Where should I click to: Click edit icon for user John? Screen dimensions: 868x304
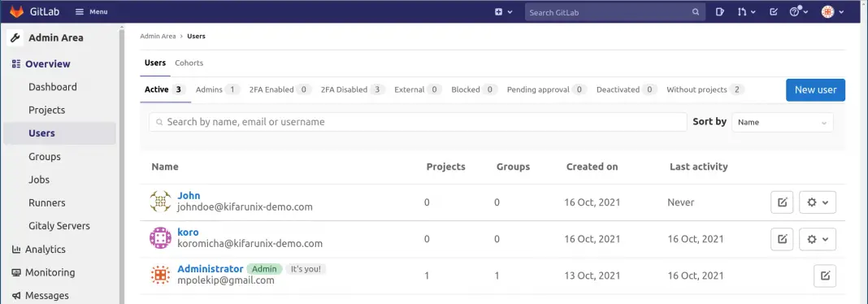(782, 202)
